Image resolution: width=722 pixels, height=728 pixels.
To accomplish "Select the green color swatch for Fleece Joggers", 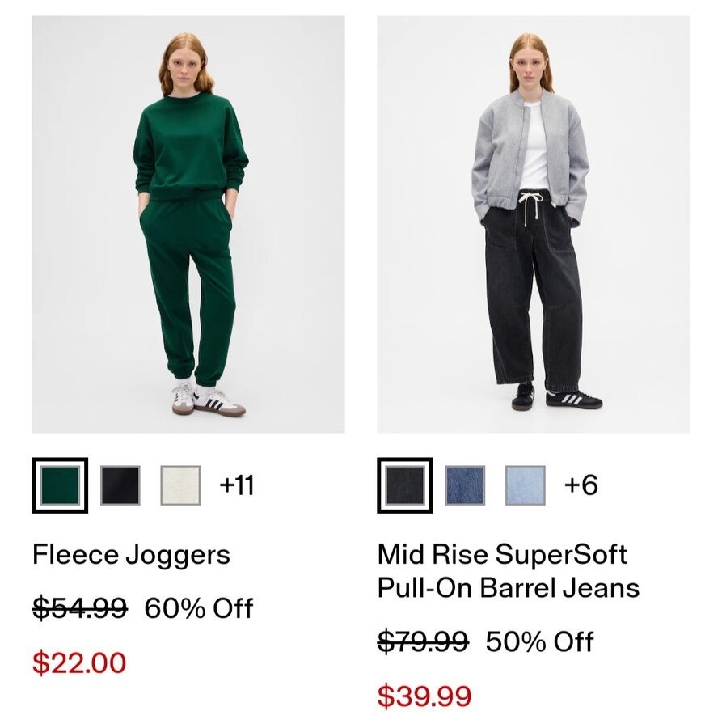I will [60, 485].
